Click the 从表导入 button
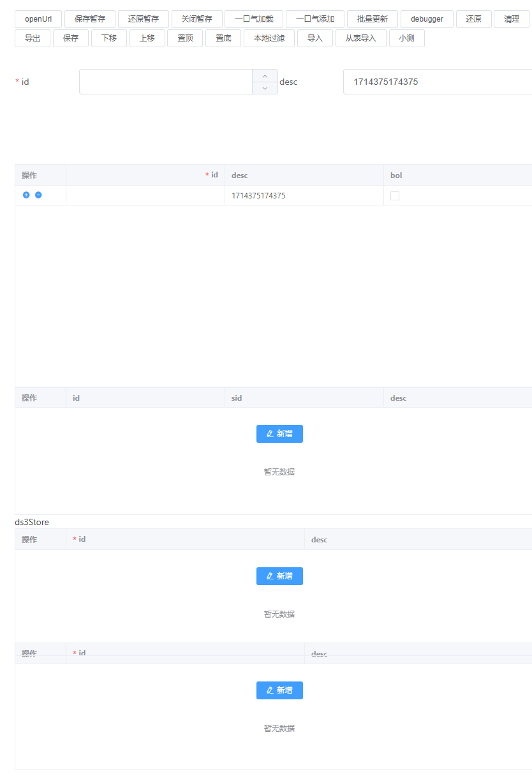The height and width of the screenshot is (781, 532). coord(361,38)
